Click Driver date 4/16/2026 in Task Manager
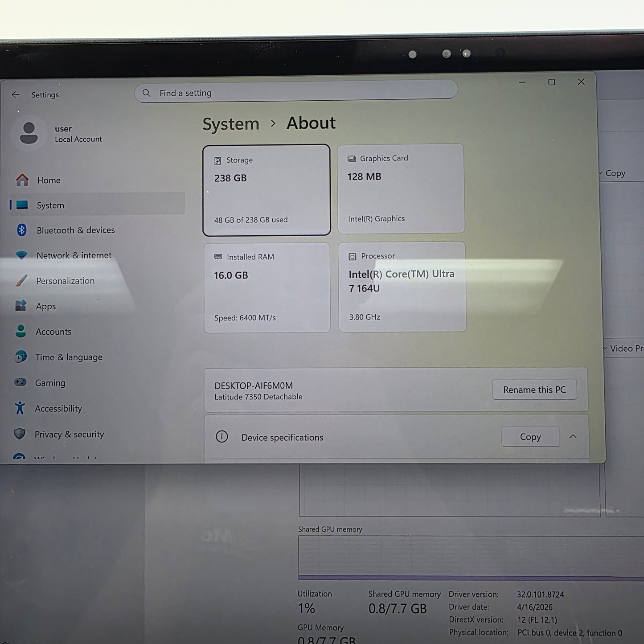This screenshot has width=644, height=644. click(534, 607)
